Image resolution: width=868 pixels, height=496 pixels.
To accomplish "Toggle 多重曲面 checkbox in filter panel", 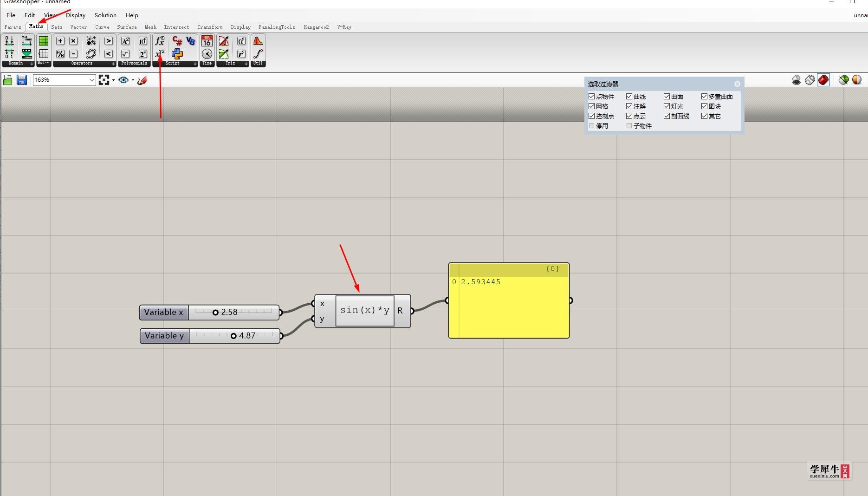I will 704,97.
